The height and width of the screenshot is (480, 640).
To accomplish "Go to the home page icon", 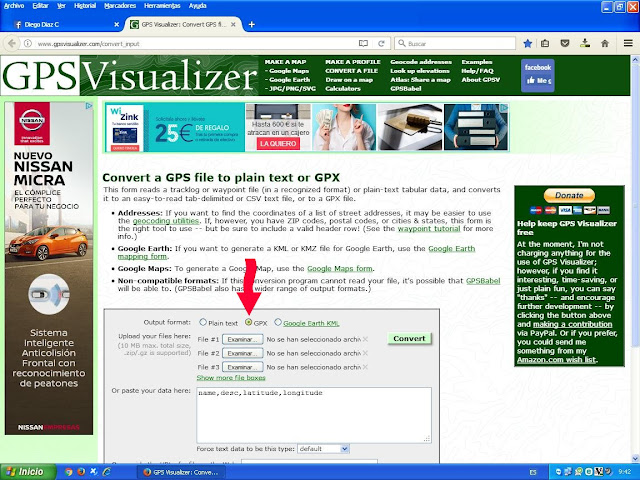I will coord(604,43).
